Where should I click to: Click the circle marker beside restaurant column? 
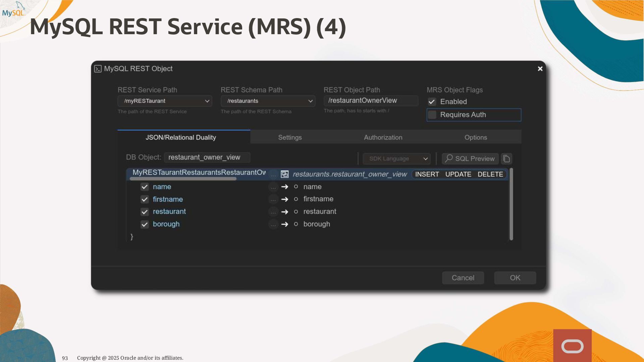click(x=296, y=212)
